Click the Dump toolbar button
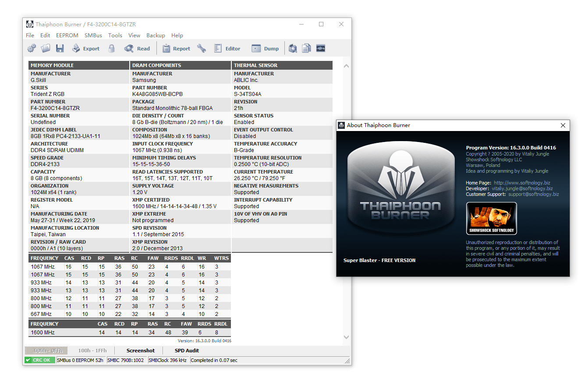This screenshot has height=383, width=588. [x=265, y=49]
